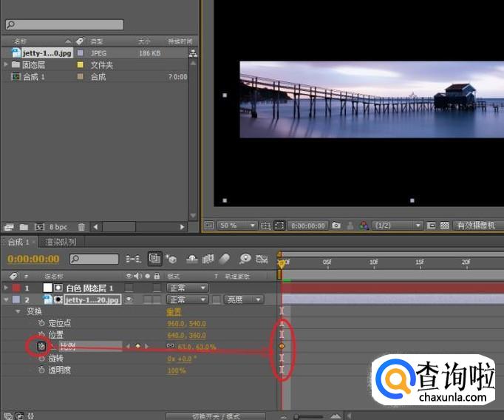The image size is (504, 420).
Task: Click the 切换开关 / 模式 button
Action: click(x=214, y=416)
